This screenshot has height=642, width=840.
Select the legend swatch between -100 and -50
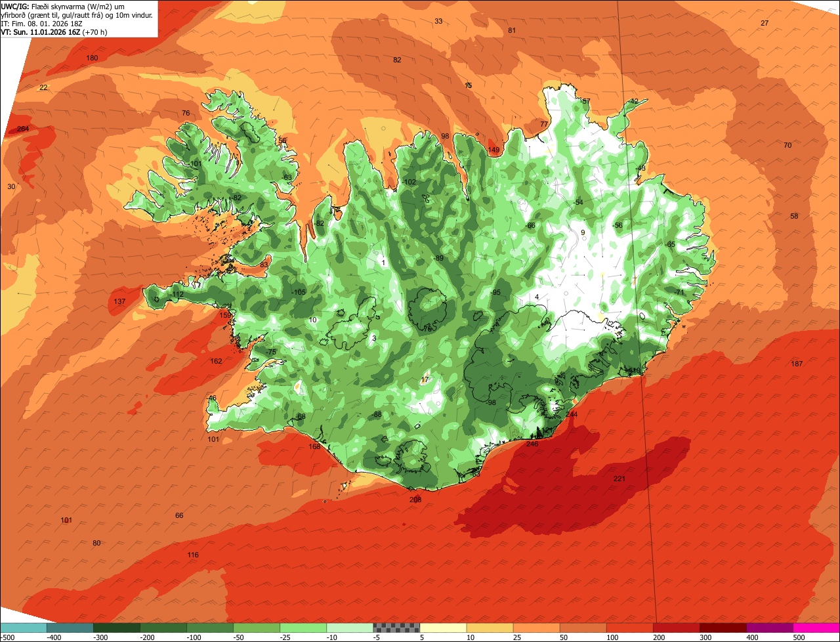[x=210, y=628]
